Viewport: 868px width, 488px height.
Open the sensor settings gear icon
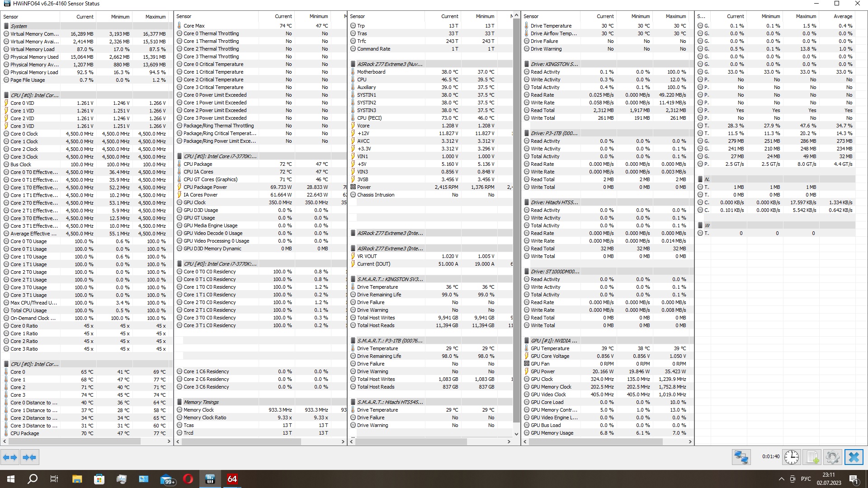(832, 457)
